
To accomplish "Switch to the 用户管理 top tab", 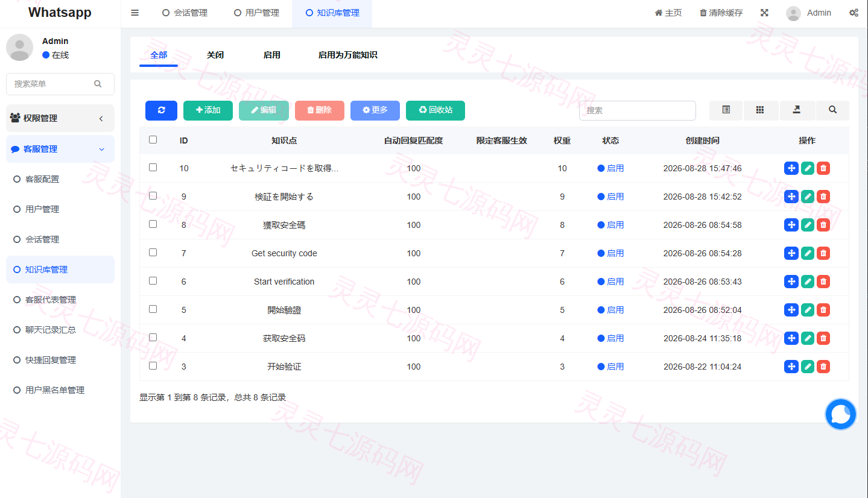I will point(256,13).
